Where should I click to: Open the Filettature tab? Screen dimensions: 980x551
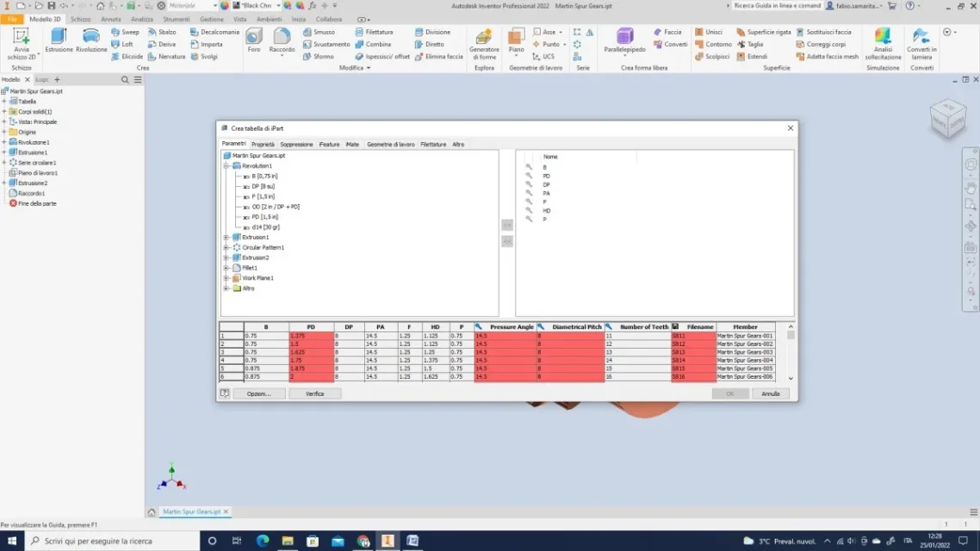tap(433, 145)
